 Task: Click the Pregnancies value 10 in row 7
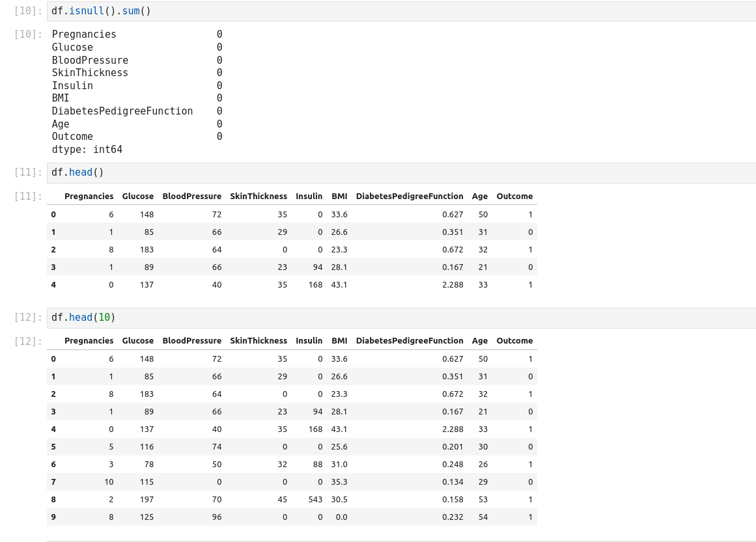click(108, 482)
